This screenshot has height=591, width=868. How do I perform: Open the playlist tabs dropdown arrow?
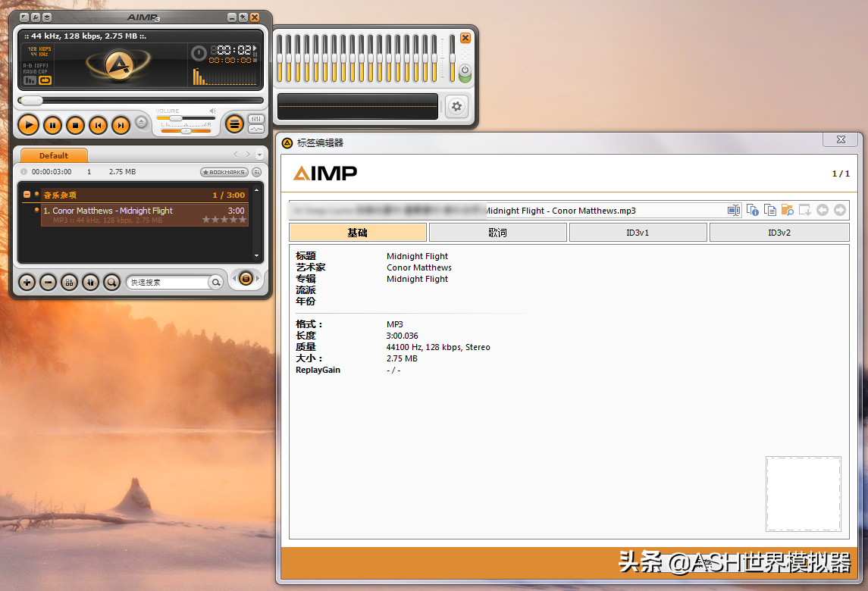click(x=259, y=155)
